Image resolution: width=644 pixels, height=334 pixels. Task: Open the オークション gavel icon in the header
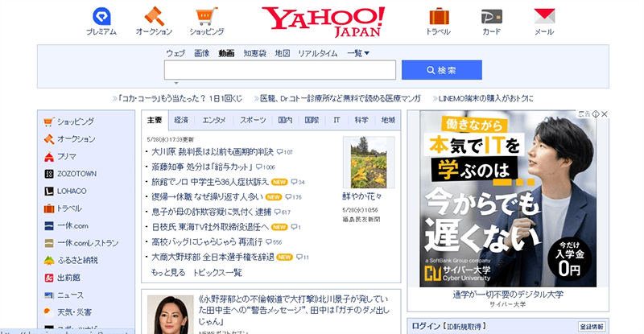[x=154, y=16]
